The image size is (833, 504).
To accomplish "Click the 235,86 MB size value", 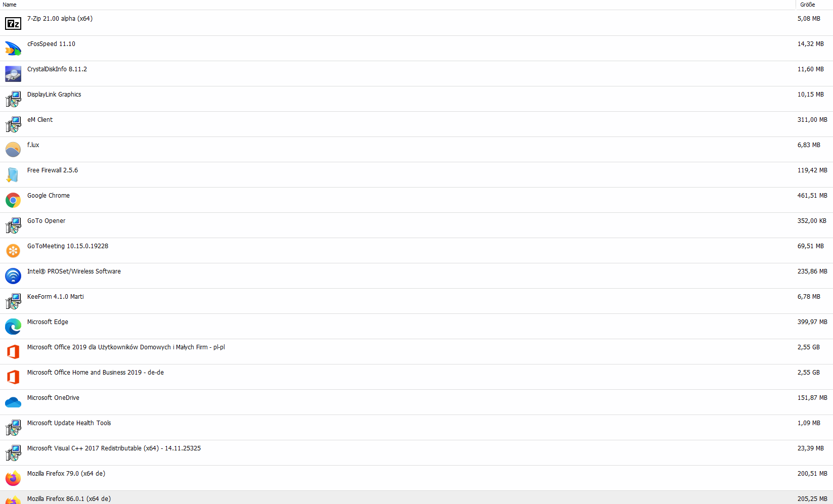I will pyautogui.click(x=812, y=271).
